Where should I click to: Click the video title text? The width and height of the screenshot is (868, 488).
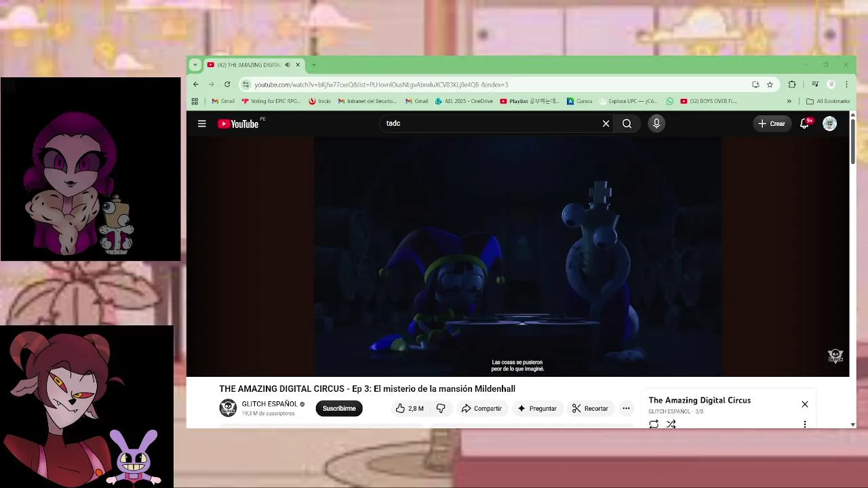[x=367, y=388]
